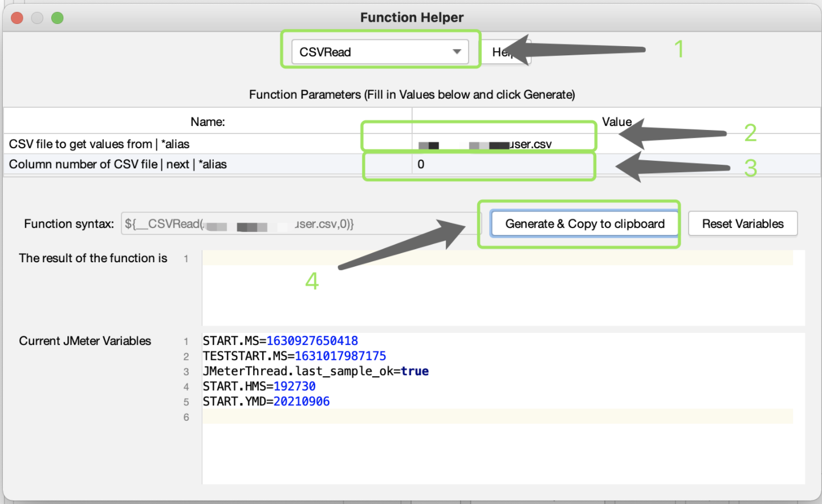The height and width of the screenshot is (504, 822).
Task: Click the Reset Variables button
Action: pos(743,224)
